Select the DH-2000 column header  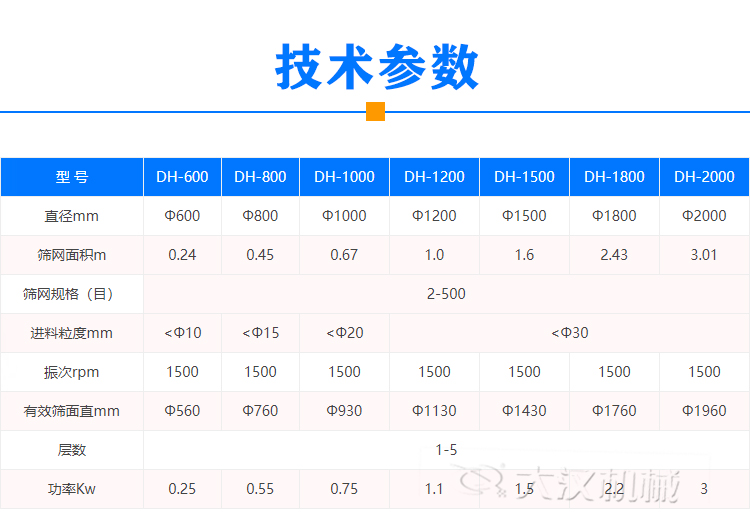click(704, 177)
